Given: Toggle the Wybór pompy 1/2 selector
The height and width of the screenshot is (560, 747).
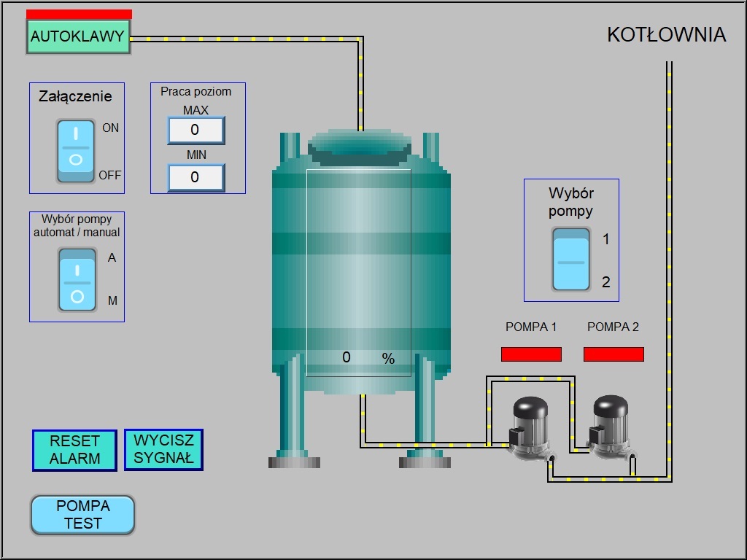Looking at the screenshot, I should pos(570,260).
